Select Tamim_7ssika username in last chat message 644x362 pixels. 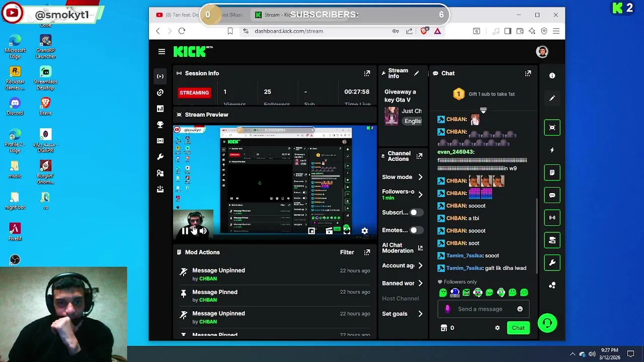[464, 268]
